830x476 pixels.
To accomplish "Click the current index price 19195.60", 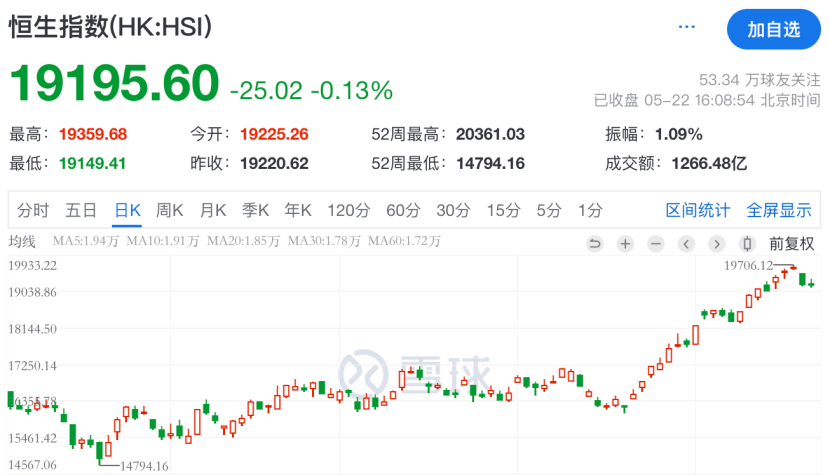I will point(114,83).
